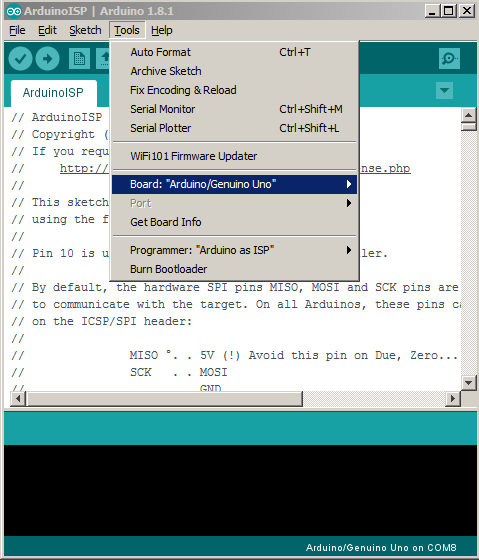Open the File menu
479x560 pixels.
(17, 30)
